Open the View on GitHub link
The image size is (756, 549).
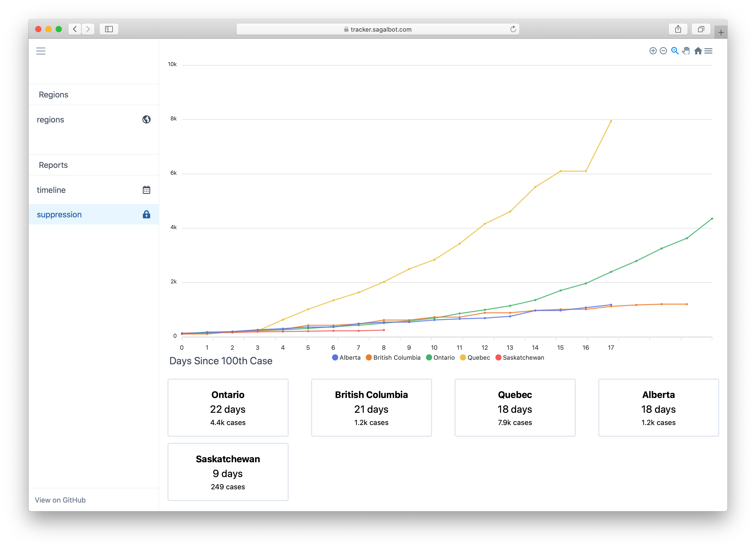(60, 500)
